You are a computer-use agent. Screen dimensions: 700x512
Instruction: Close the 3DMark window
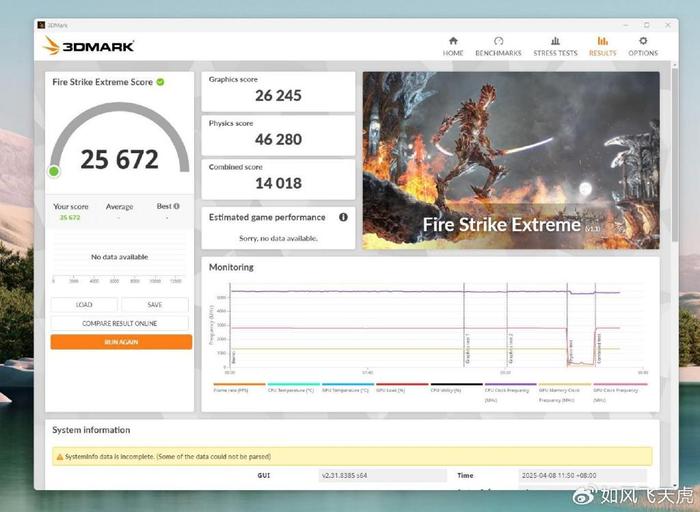(x=668, y=25)
